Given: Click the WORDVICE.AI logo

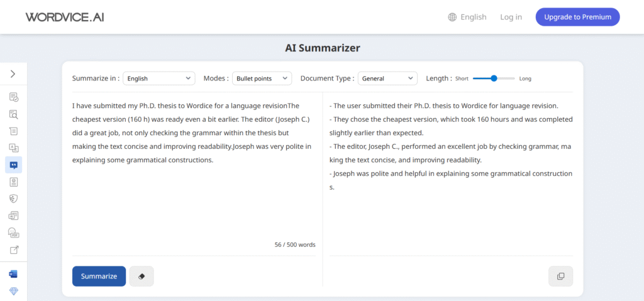Looking at the screenshot, I should click(x=65, y=17).
